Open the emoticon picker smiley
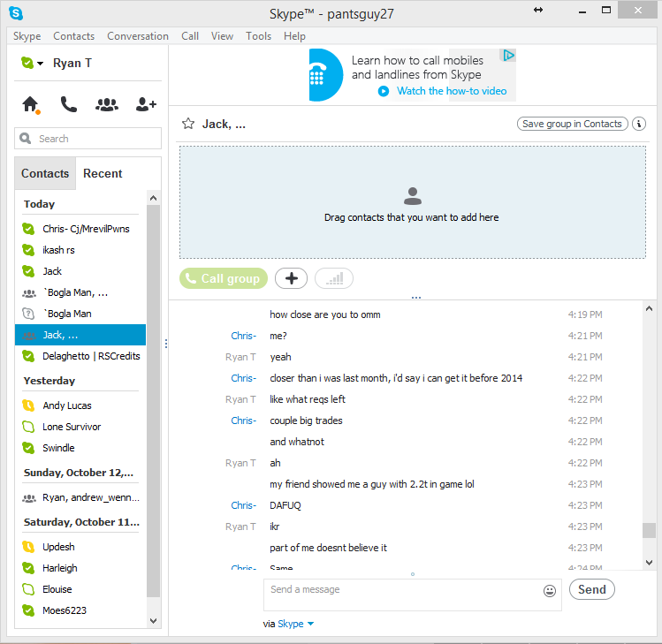 pyautogui.click(x=549, y=590)
